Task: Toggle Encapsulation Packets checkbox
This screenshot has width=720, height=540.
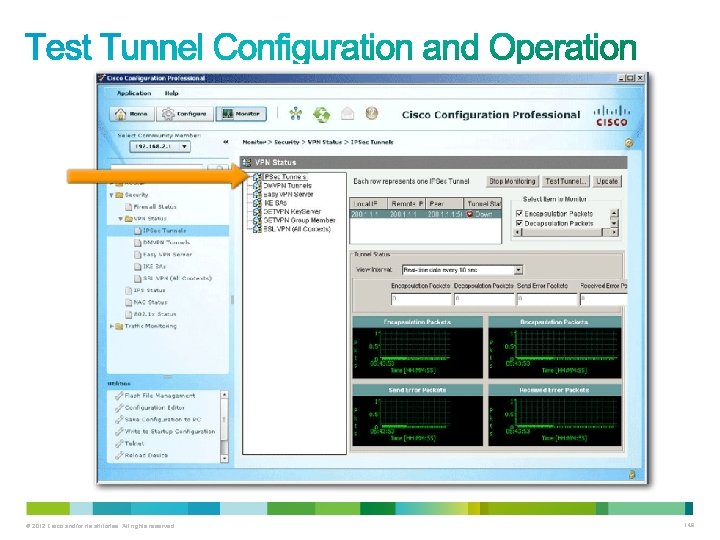Action: [x=519, y=214]
